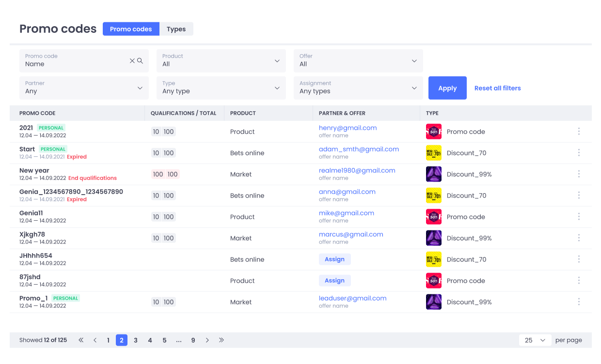
Task: Jump to the last page of results
Action: (x=221, y=340)
